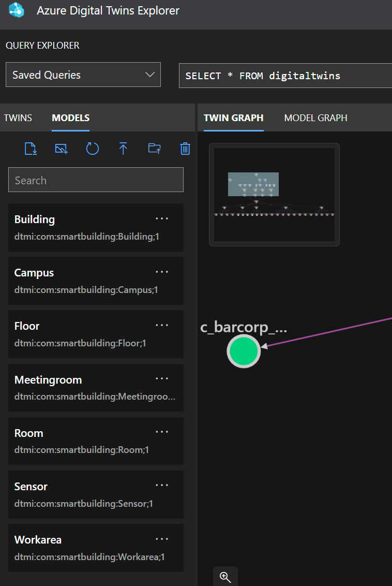Click the upload model images icon
392x586 pixels.
[x=61, y=149]
